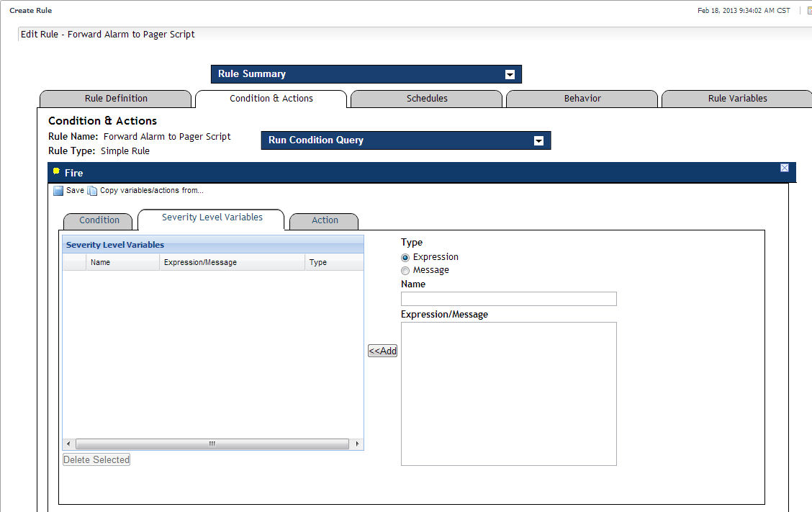Expand the Run Condition Query dropdown

click(538, 140)
